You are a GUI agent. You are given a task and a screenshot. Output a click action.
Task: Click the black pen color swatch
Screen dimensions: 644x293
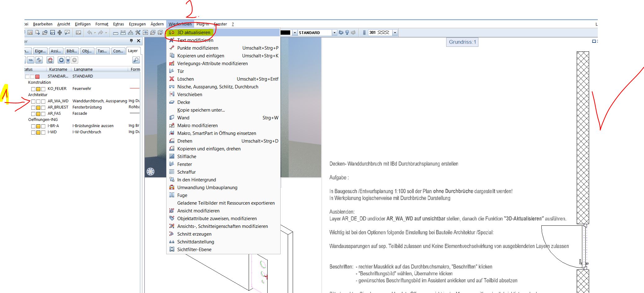285,33
